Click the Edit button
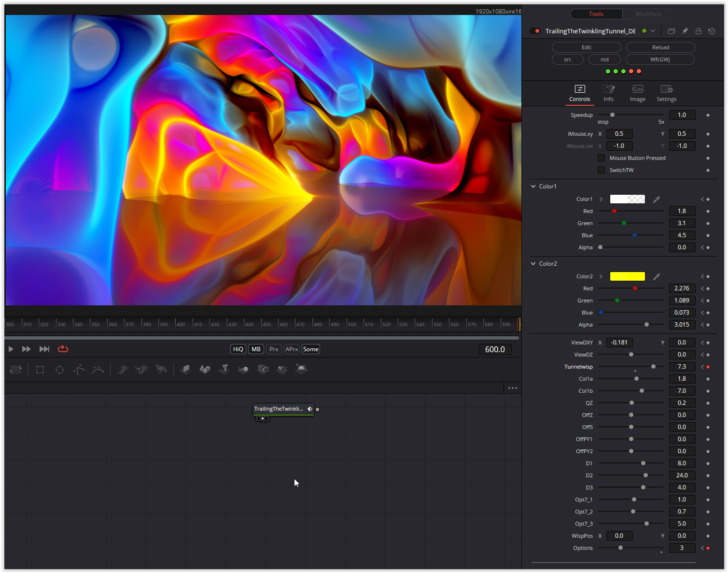The image size is (728, 573). coord(587,47)
